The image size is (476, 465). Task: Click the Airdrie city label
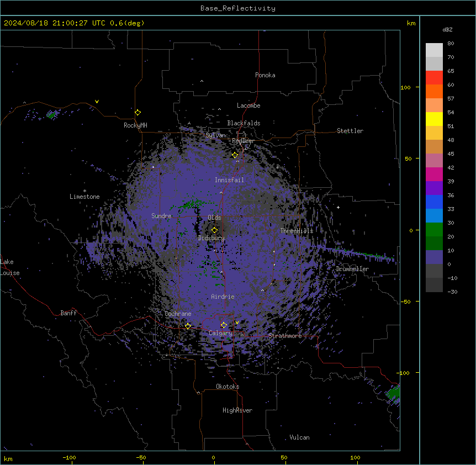pos(223,297)
